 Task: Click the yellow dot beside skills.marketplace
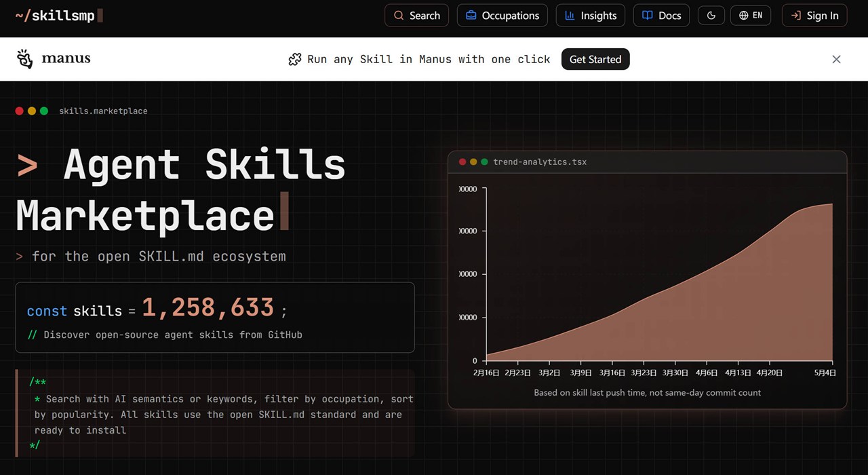tap(32, 111)
